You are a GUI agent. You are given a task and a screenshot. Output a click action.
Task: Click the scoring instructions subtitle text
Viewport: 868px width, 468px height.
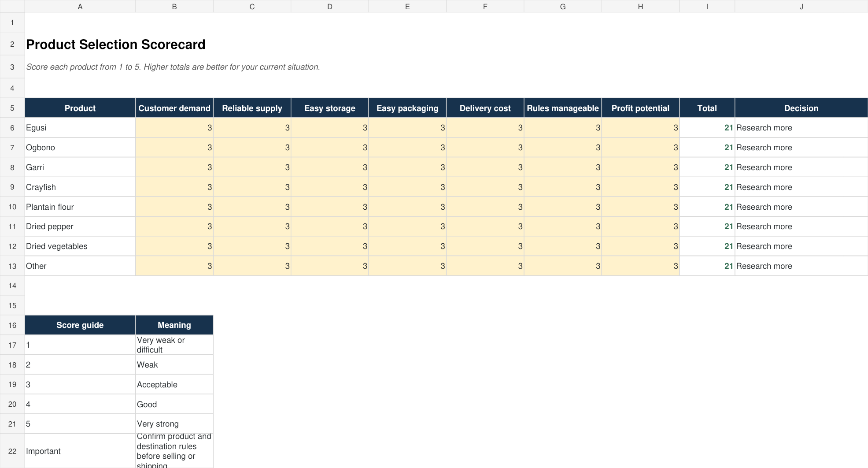pyautogui.click(x=173, y=67)
